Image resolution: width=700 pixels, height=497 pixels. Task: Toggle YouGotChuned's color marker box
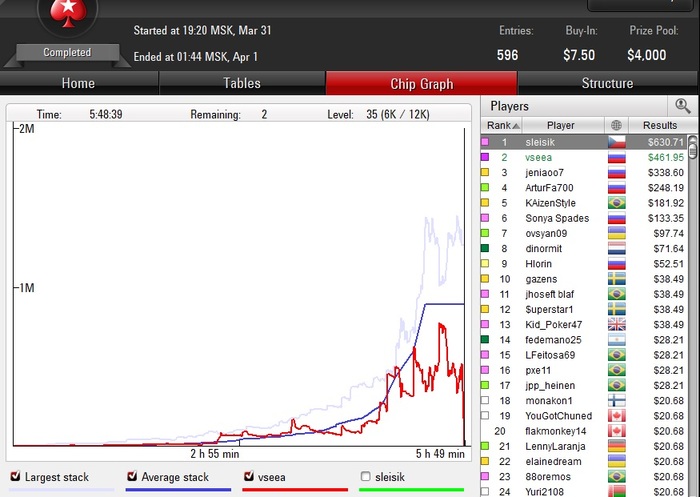(485, 415)
